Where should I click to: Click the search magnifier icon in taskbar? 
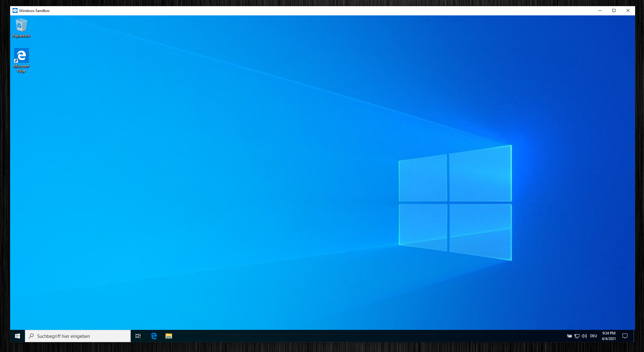tap(31, 336)
